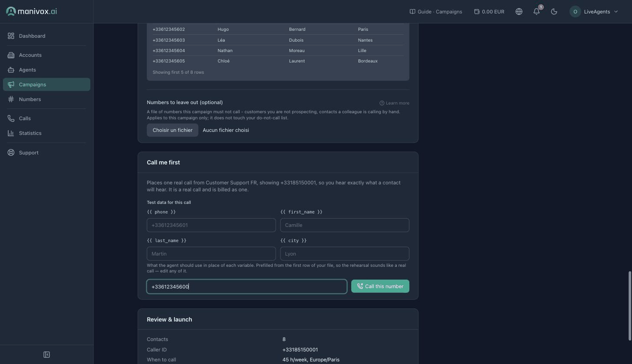Click the Statistics chart icon

(x=11, y=133)
